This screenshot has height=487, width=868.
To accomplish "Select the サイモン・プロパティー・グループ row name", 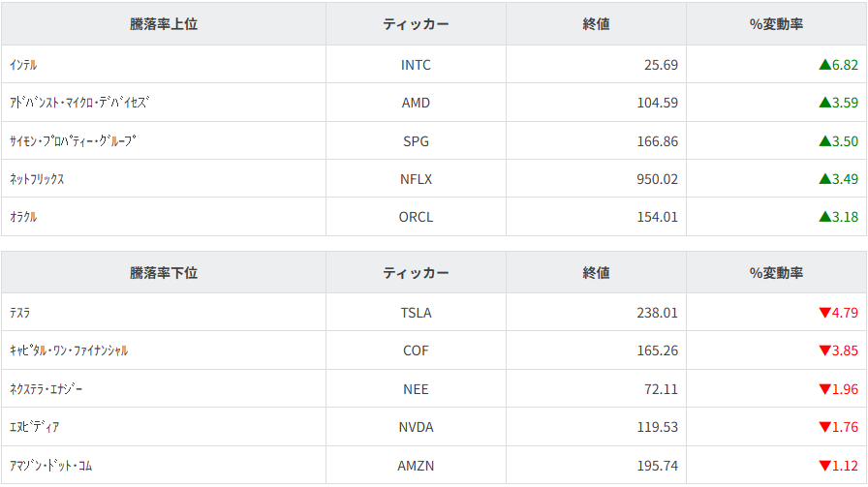I will 73,140.
